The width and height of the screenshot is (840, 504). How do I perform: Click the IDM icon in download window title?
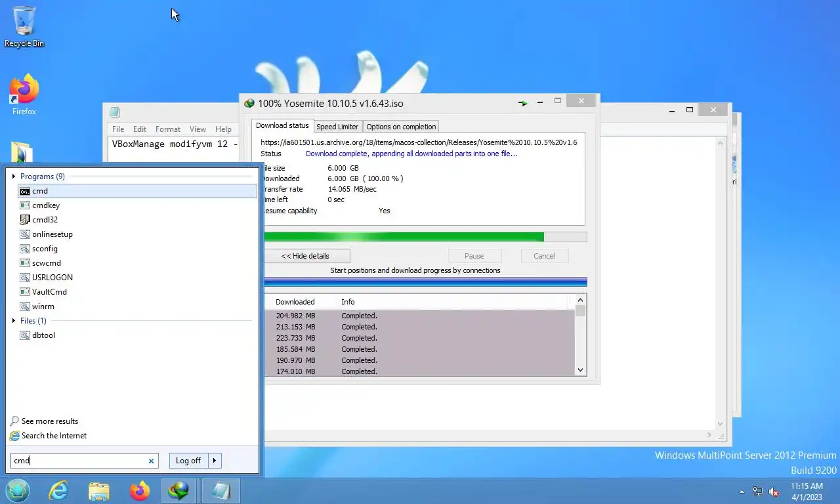(249, 104)
